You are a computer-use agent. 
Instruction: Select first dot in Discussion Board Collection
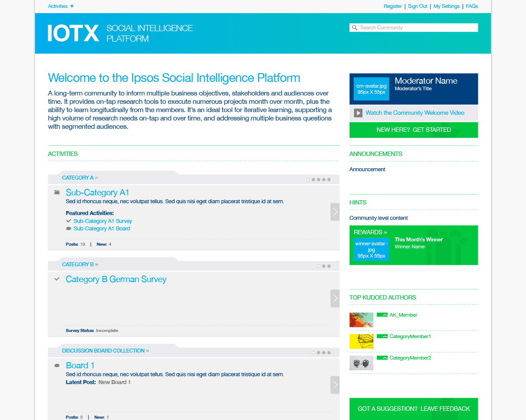(x=313, y=353)
